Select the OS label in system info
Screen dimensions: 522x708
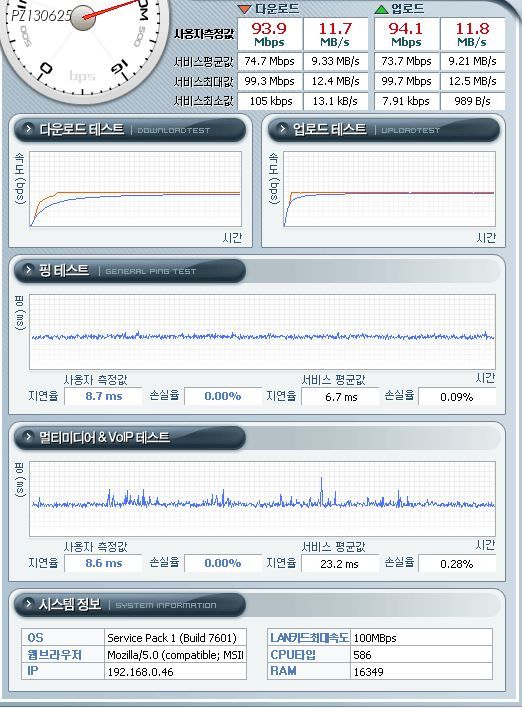pyautogui.click(x=36, y=638)
